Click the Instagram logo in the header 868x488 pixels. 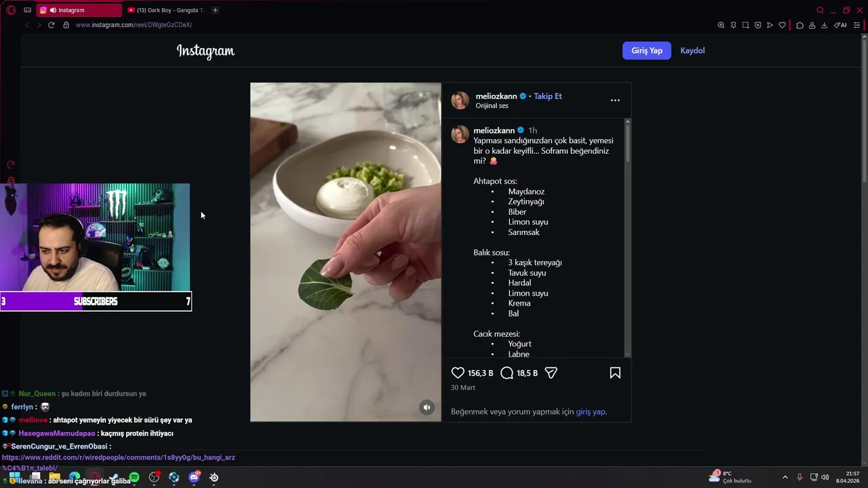(x=205, y=51)
